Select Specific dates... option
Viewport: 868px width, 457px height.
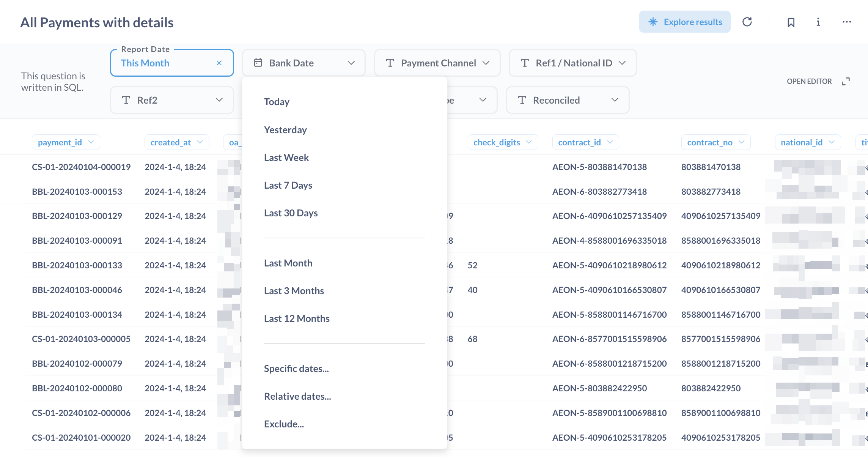(x=296, y=369)
